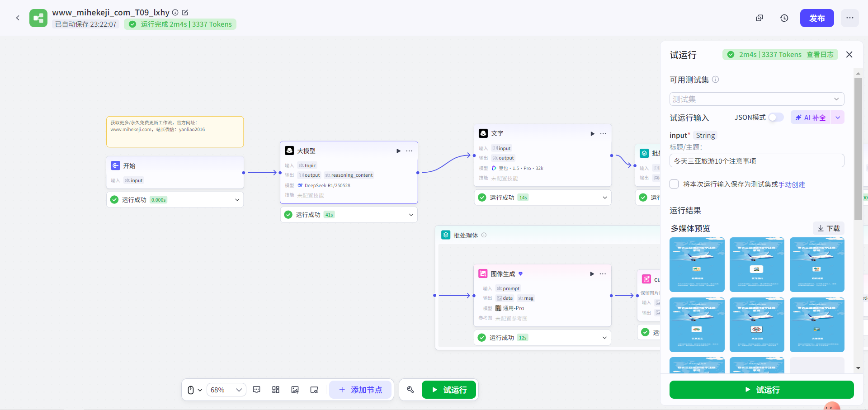The image size is (868, 410).
Task: Check the save run input as test set box
Action: point(674,184)
